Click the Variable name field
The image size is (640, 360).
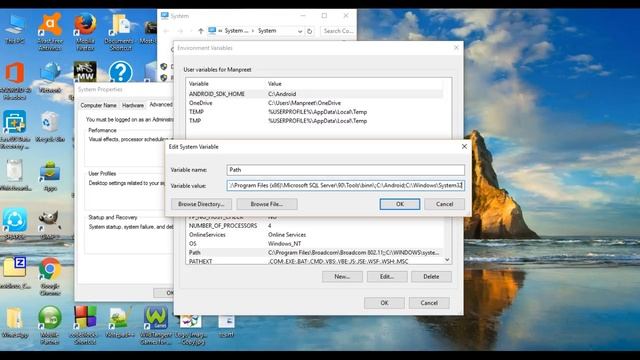345,170
